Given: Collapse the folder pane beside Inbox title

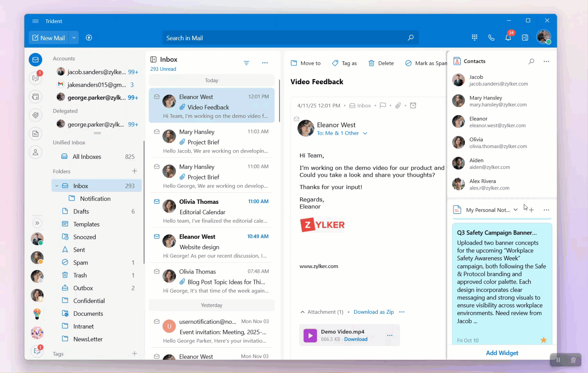Looking at the screenshot, I should click(153, 59).
